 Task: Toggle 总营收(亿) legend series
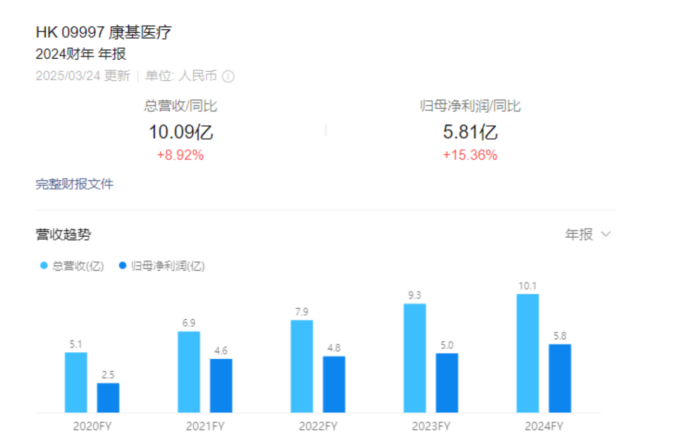(72, 266)
